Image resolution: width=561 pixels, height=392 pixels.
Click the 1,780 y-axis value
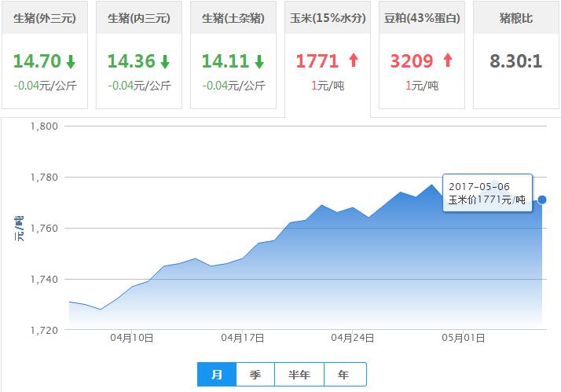click(44, 178)
